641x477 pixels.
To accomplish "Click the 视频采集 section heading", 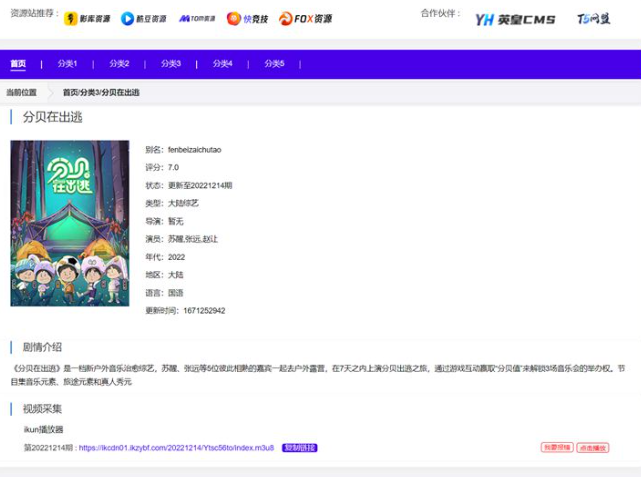I will pos(42,409).
